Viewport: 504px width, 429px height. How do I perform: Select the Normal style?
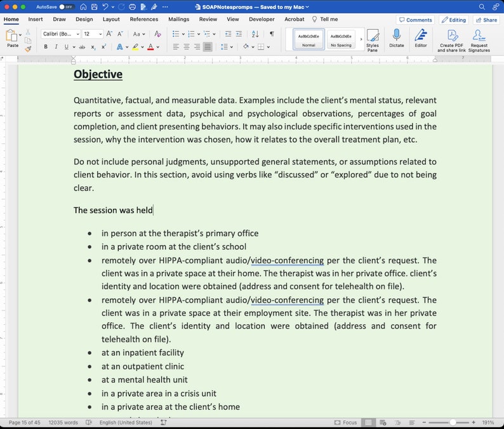coord(308,39)
